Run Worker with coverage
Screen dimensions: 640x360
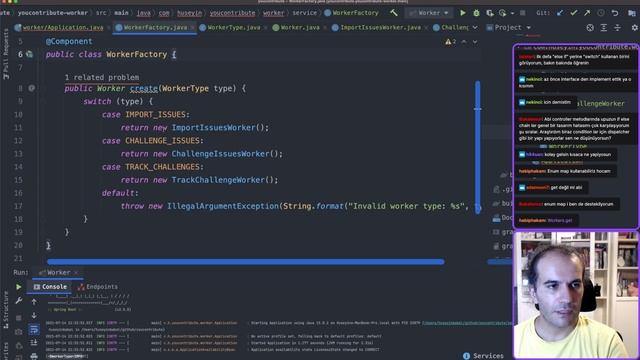489,13
